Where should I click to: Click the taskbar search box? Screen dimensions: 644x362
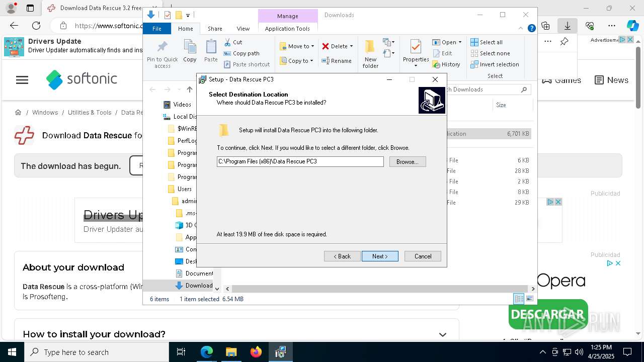coord(97,352)
